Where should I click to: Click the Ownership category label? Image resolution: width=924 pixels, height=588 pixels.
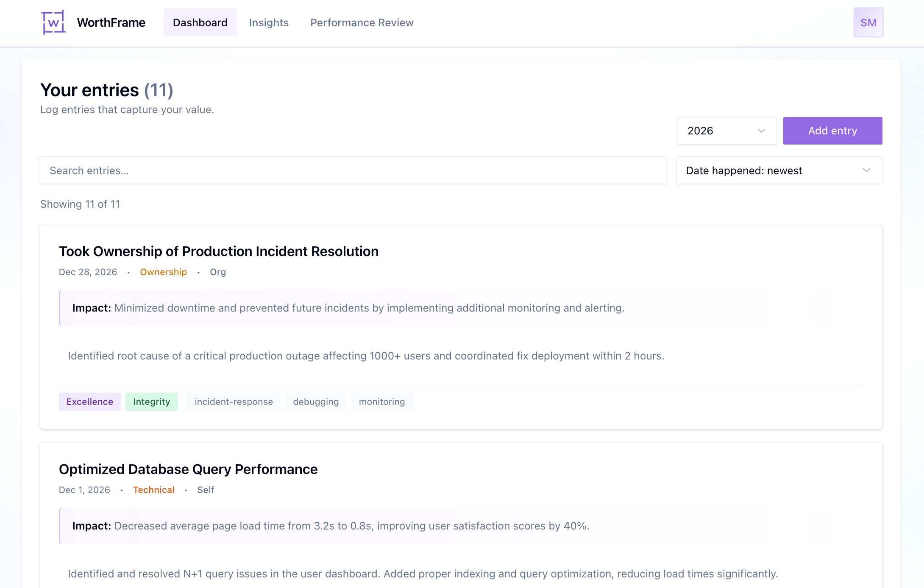(163, 272)
